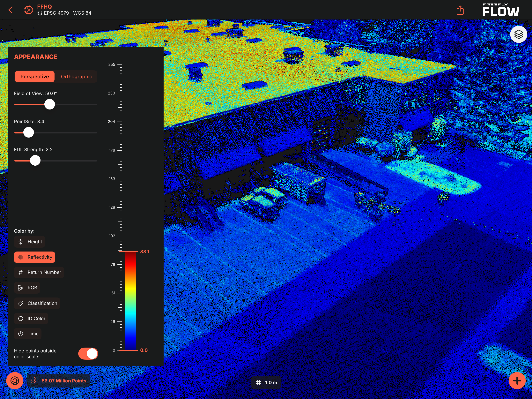Color the point cloud by Time
The width and height of the screenshot is (532, 399).
coord(28,334)
